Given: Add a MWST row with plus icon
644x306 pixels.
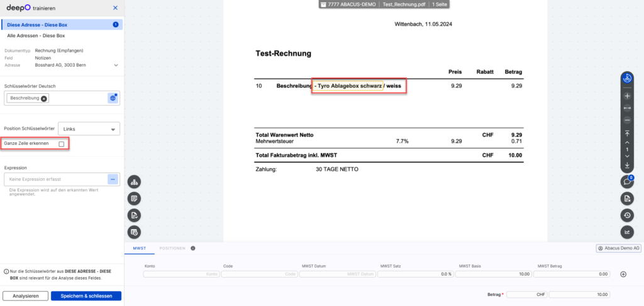Looking at the screenshot, I should [623, 275].
